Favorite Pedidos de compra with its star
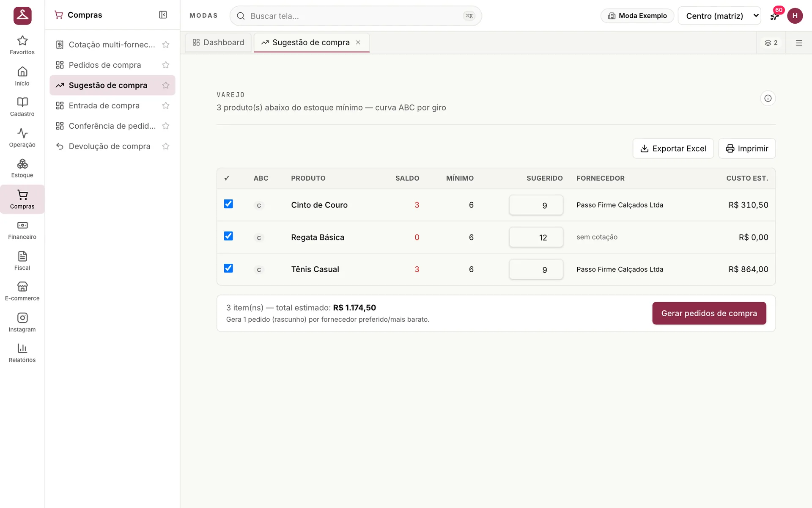Viewport: 812px width, 508px height. (166, 65)
